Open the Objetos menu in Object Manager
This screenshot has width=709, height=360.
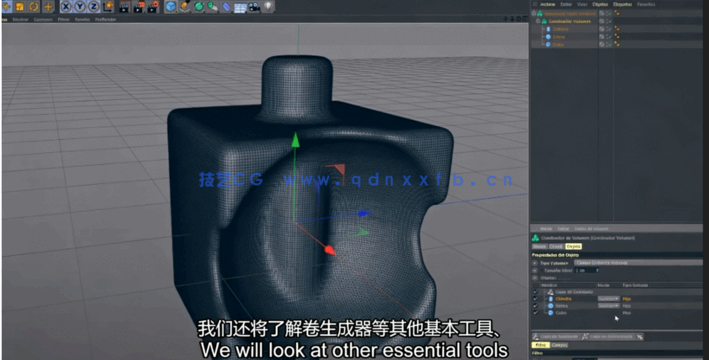click(x=600, y=4)
